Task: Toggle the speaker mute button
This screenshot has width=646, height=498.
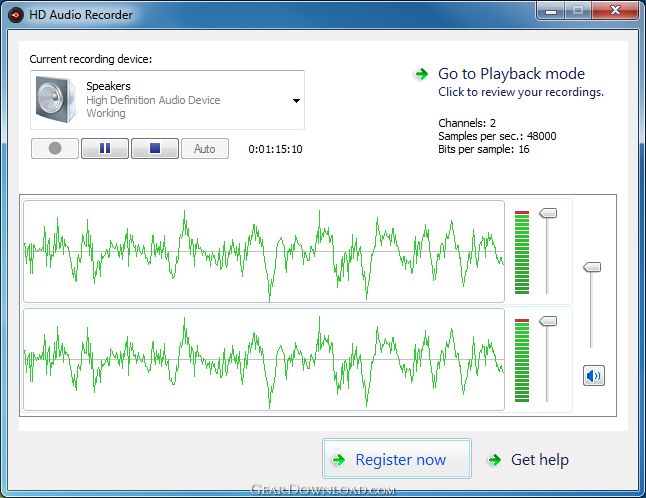Action: [594, 375]
